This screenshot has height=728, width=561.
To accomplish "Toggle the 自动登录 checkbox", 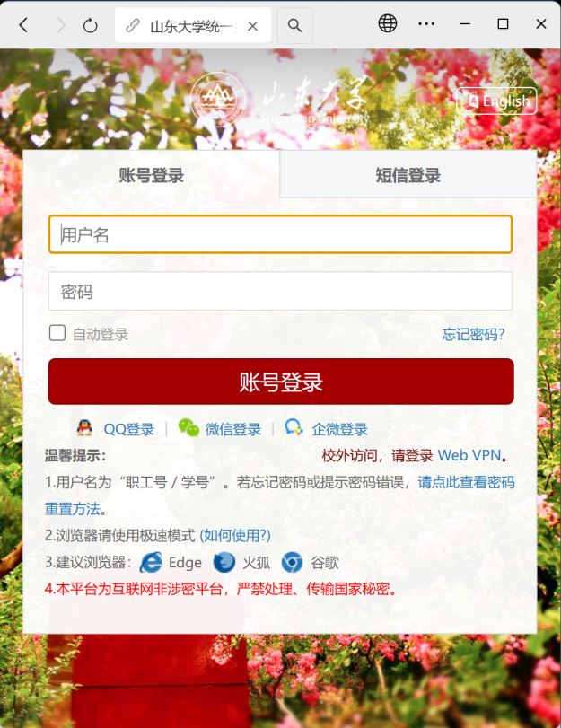I will pos(57,333).
